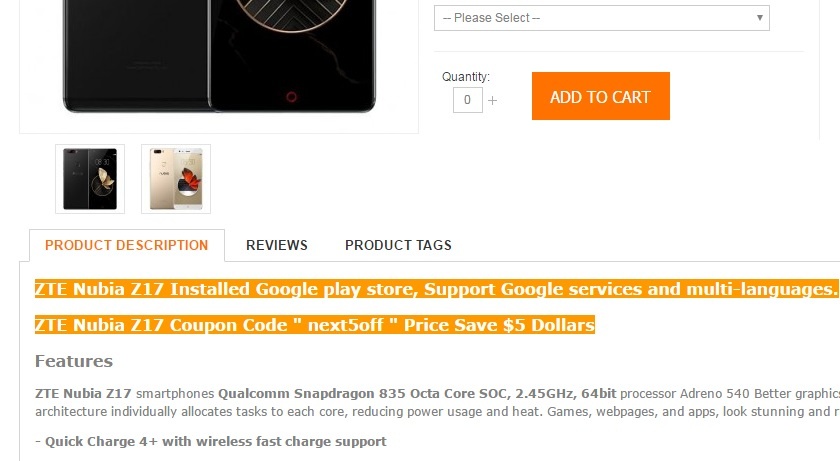The image size is (840, 461).
Task: Click the red home button circle on phone
Action: coord(291,97)
